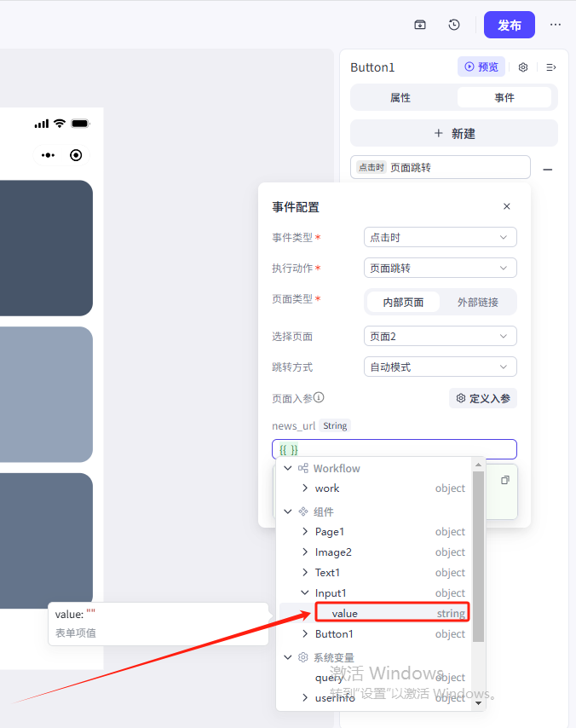Image resolution: width=576 pixels, height=728 pixels.
Task: Collapse the right panel using the sidebar icon
Action: pos(551,67)
